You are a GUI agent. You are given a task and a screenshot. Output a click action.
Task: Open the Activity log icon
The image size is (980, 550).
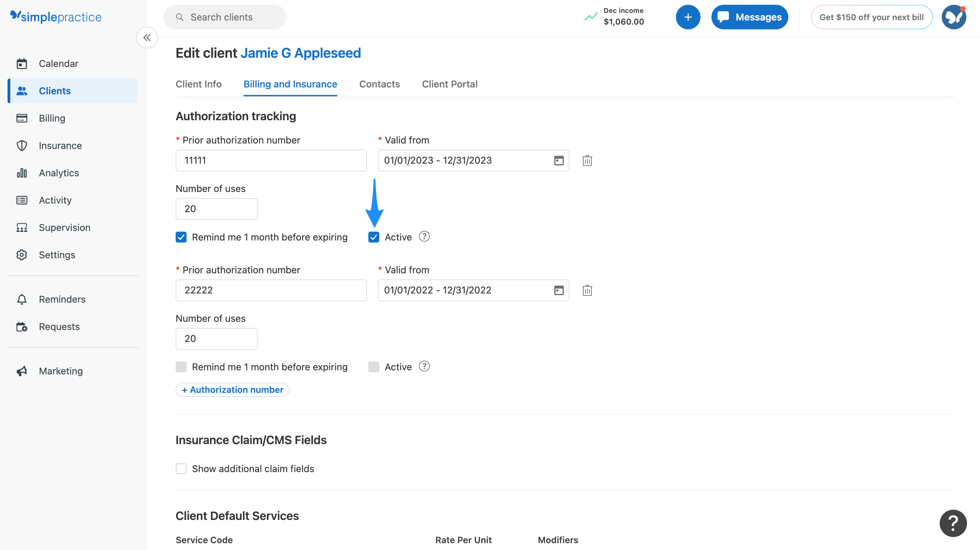tap(55, 200)
